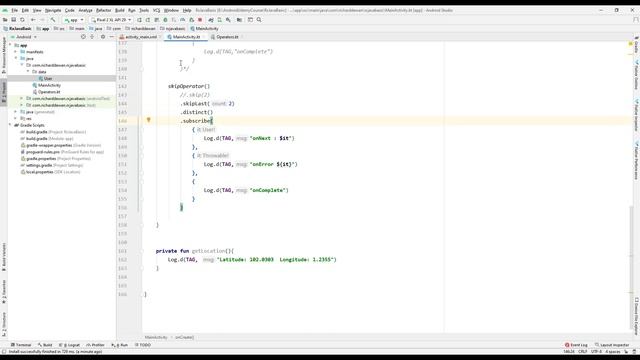Select settings.gradle in Gradle Scripts
Viewport: 640px width, 360px height.
pyautogui.click(x=39, y=165)
